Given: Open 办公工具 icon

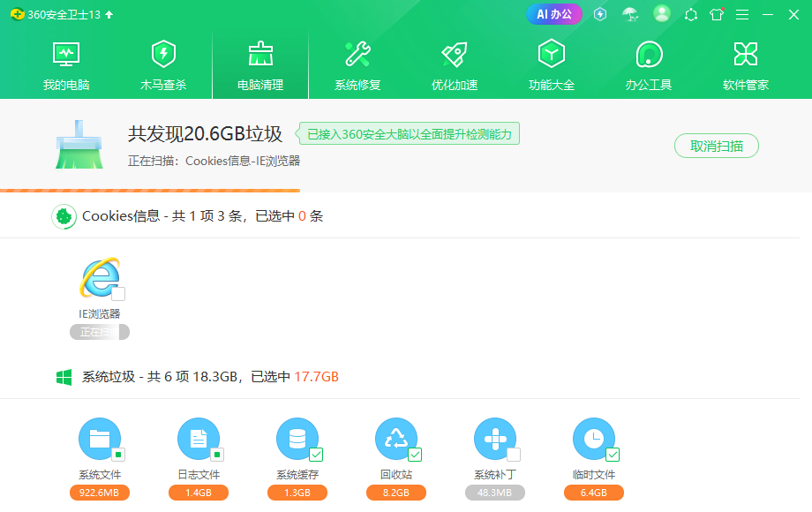Looking at the screenshot, I should (649, 55).
